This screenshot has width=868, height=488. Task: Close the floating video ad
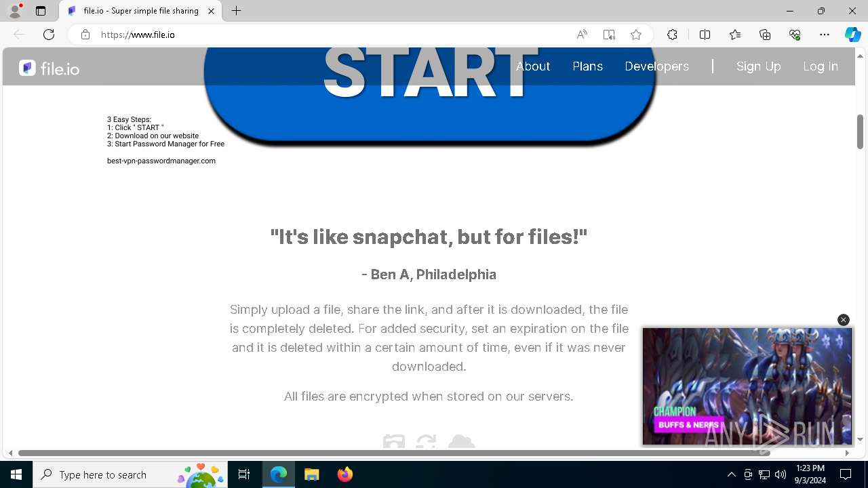pos(844,320)
